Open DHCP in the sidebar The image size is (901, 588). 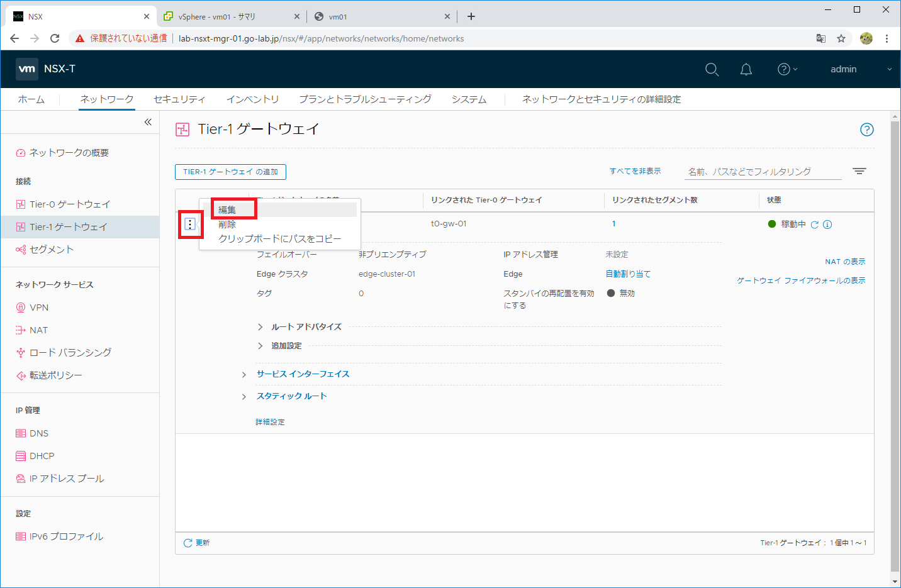[42, 456]
